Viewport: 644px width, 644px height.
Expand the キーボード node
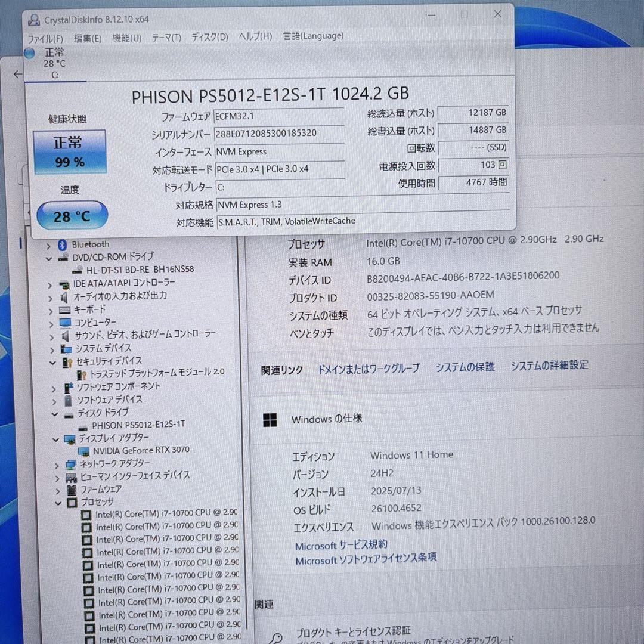pos(51,311)
